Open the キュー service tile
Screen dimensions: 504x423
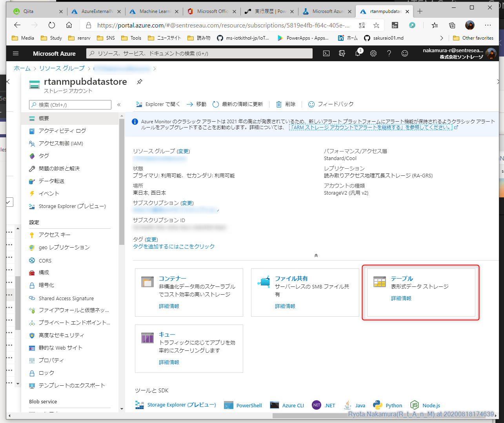click(189, 348)
